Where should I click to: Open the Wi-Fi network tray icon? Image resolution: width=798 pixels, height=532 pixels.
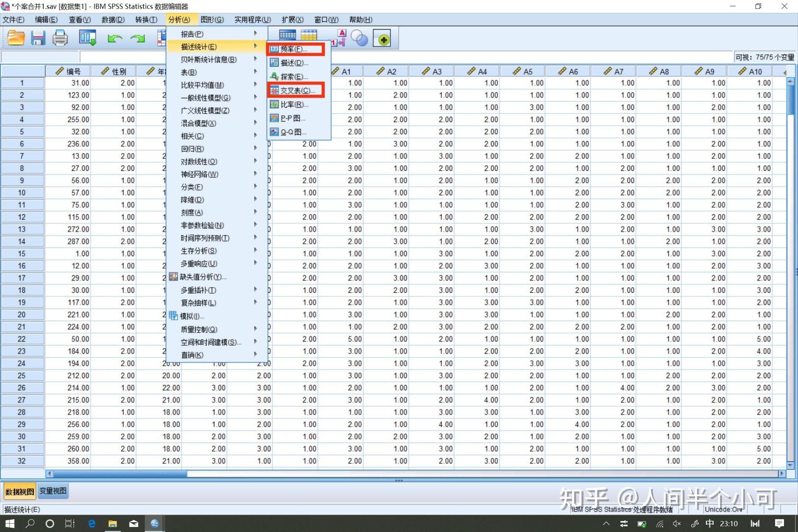tap(660, 523)
